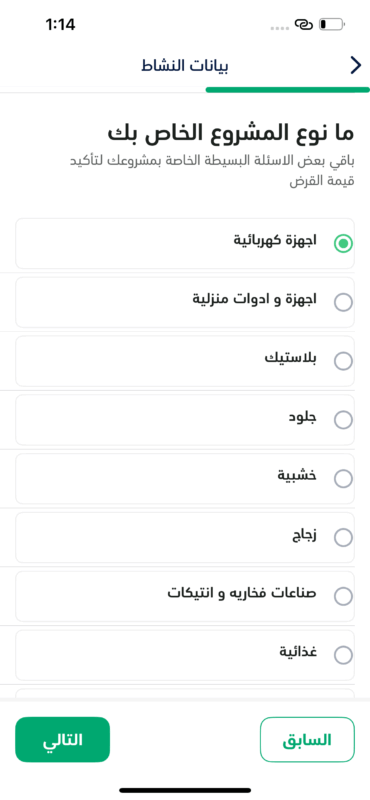
Task: Select the اجهزة كهربائية radio button
Action: [343, 243]
